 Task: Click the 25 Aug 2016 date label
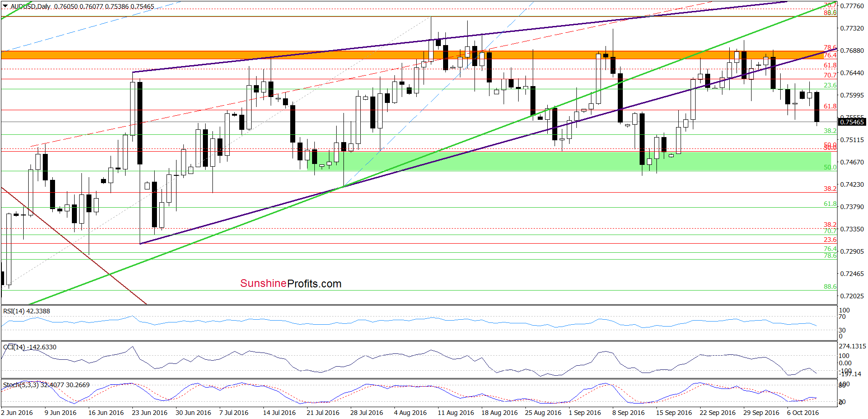click(x=543, y=413)
